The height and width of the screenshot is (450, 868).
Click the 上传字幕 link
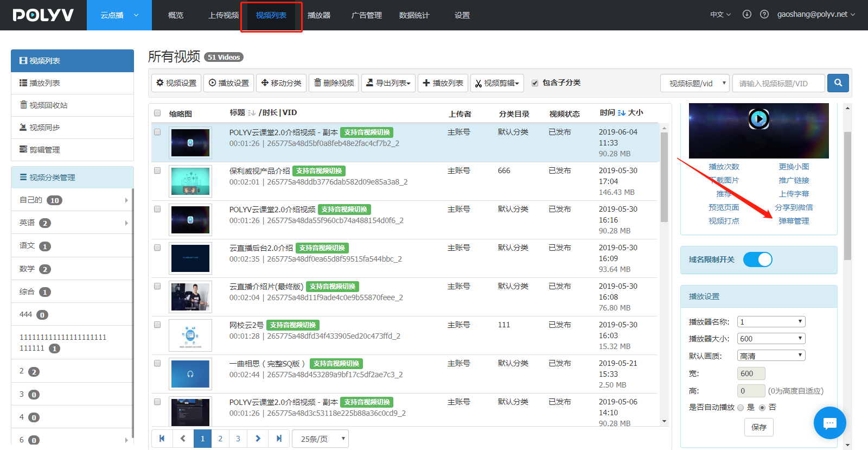click(794, 194)
